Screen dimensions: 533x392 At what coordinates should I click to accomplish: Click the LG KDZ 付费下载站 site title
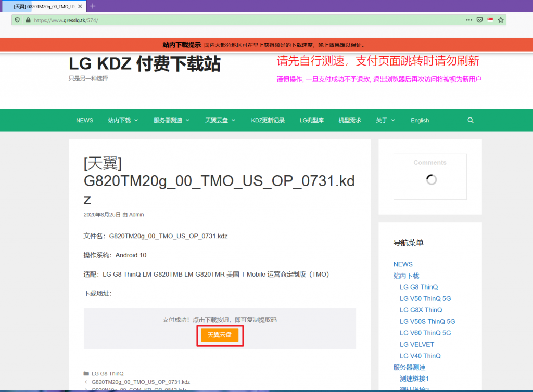pyautogui.click(x=145, y=64)
